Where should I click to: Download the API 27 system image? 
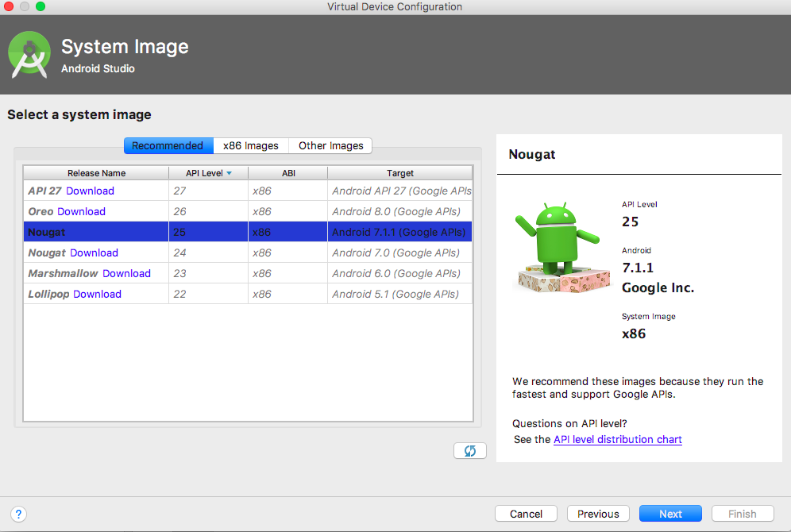(90, 191)
